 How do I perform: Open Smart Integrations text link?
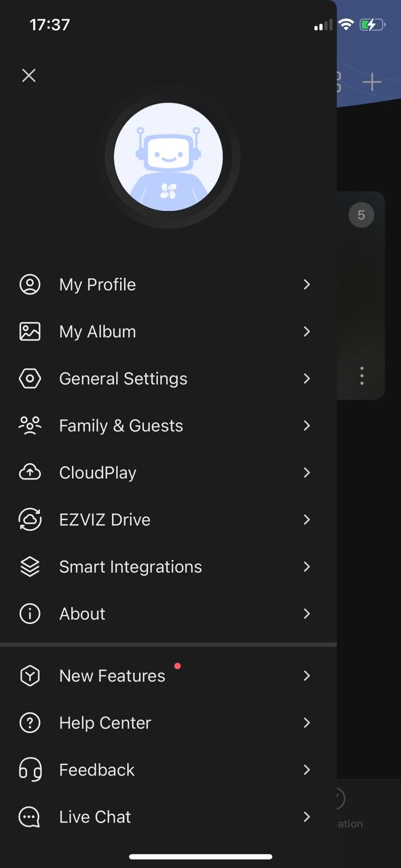[130, 567]
